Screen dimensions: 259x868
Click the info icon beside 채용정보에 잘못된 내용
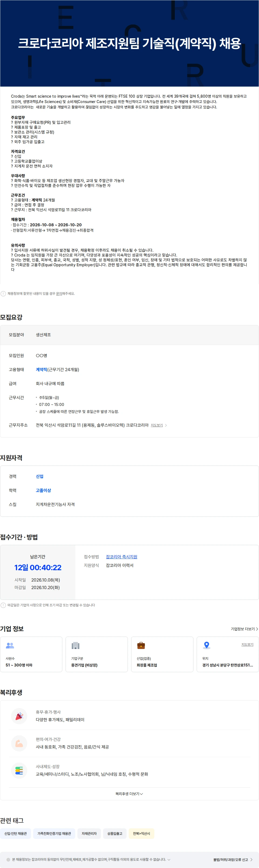3,293
